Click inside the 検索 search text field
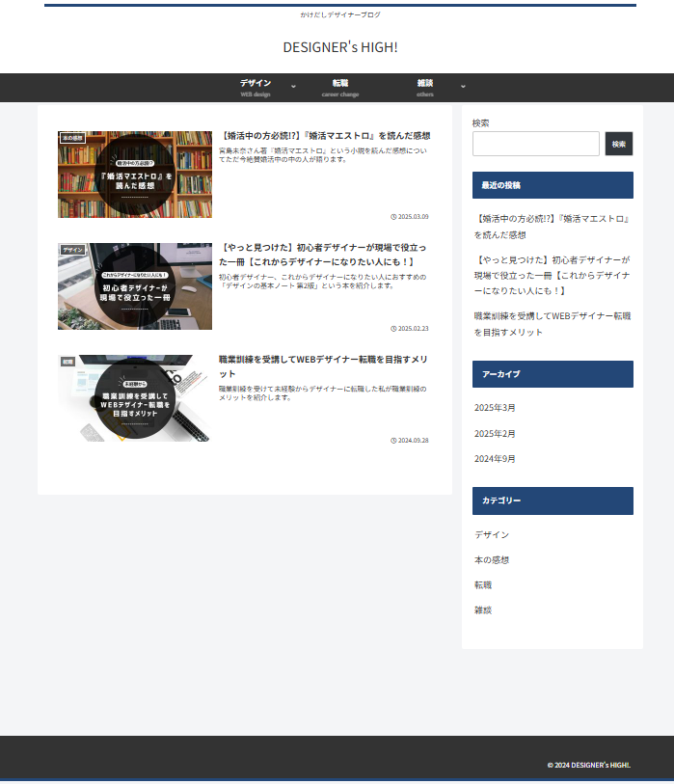Screen dimensions: 674x784 coord(535,144)
